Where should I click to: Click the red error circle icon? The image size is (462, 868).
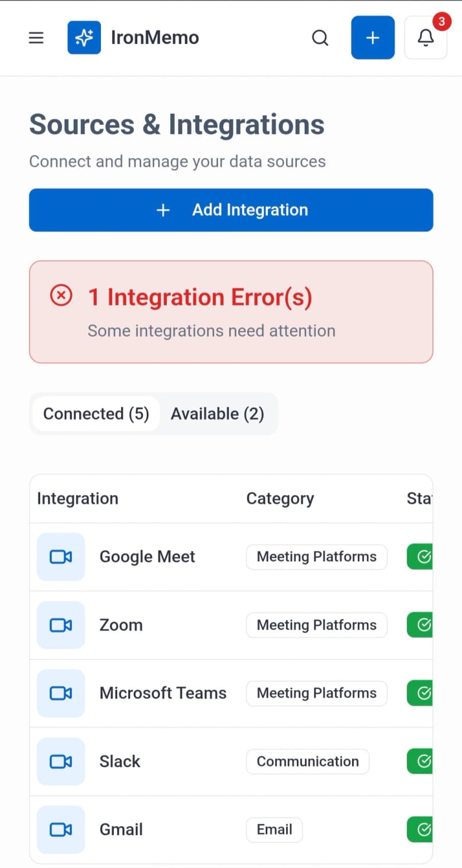61,295
